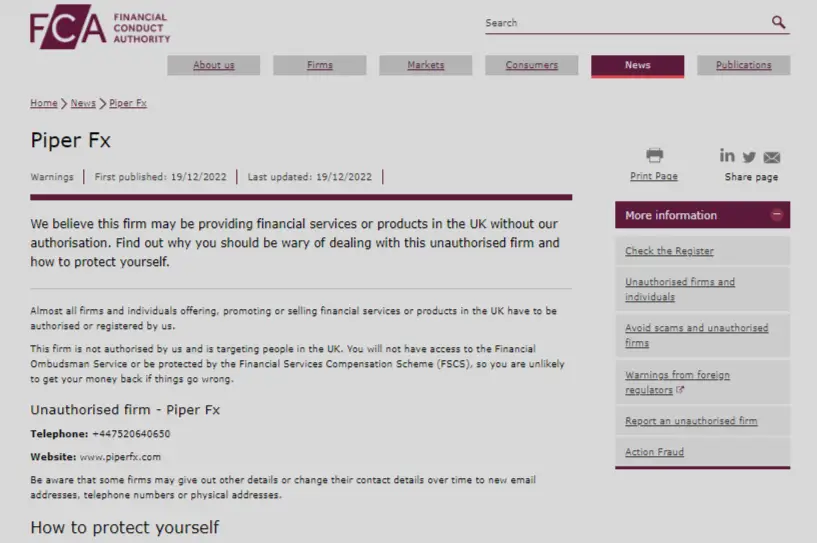Viewport: 817px width, 543px height.
Task: Open Report an unauthorised firm link
Action: click(691, 421)
